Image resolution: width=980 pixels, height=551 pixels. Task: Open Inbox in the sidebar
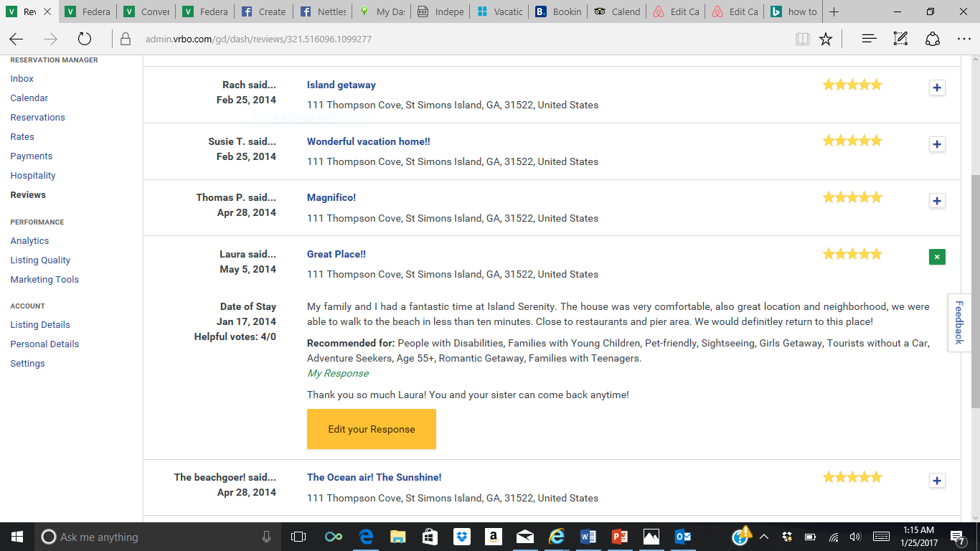(x=22, y=79)
